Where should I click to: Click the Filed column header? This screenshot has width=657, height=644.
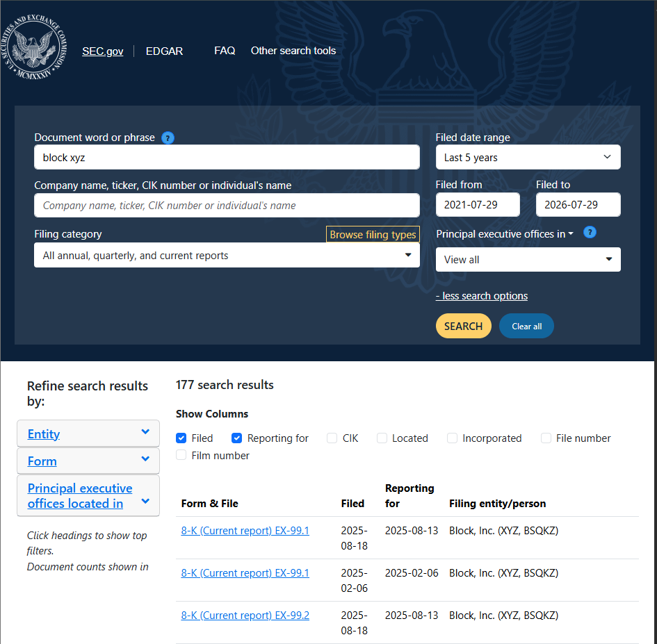tap(352, 503)
